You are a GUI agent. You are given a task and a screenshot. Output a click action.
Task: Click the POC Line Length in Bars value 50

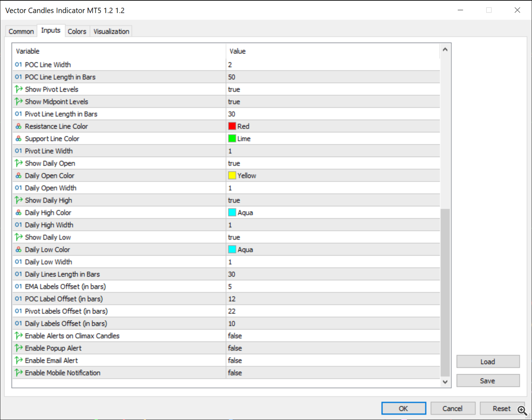click(232, 77)
